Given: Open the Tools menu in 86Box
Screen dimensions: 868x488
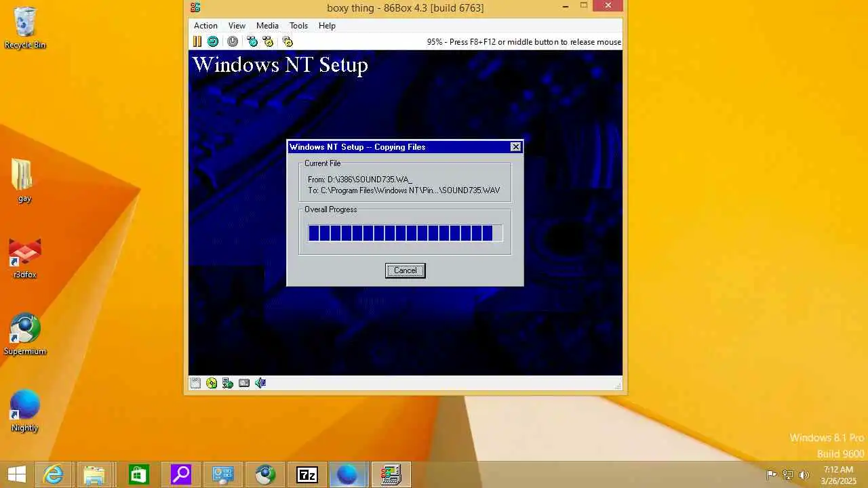Looking at the screenshot, I should pos(298,26).
